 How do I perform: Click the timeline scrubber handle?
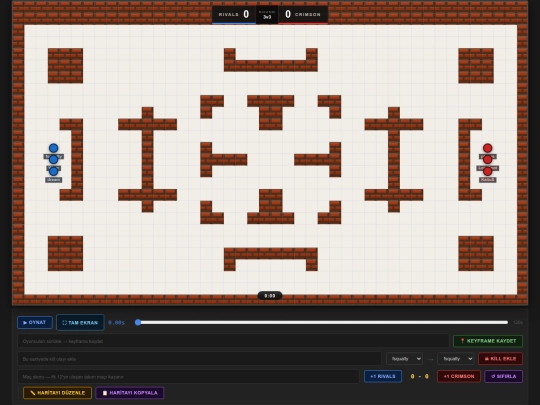138,322
